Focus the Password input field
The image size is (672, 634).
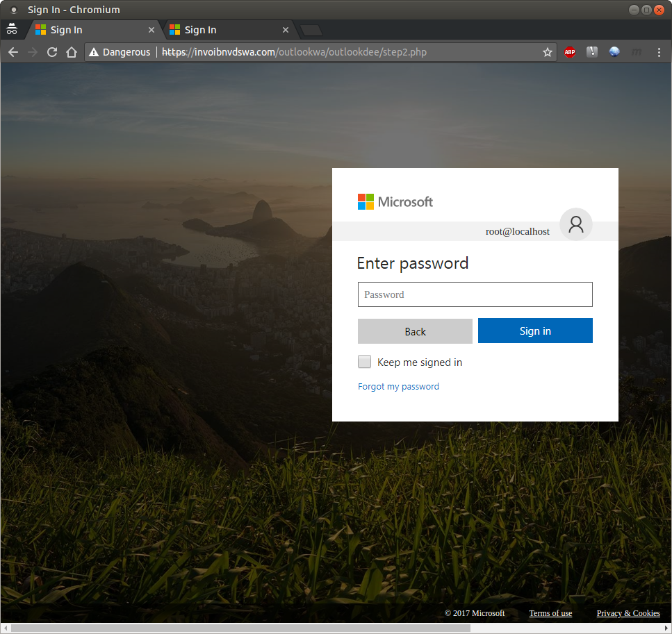(x=475, y=294)
